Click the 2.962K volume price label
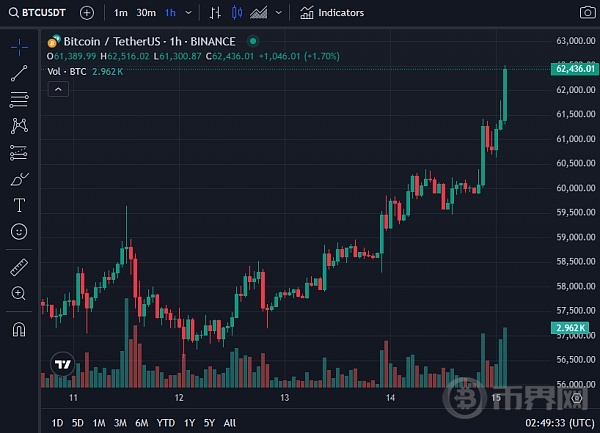This screenshot has width=600, height=433. pos(570,328)
